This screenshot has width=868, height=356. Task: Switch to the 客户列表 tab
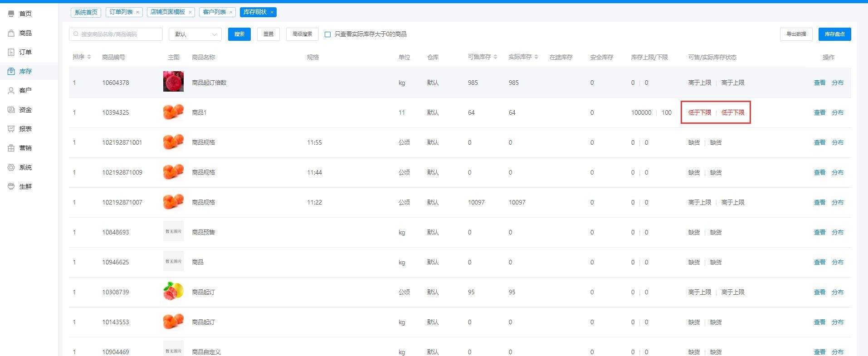(215, 12)
